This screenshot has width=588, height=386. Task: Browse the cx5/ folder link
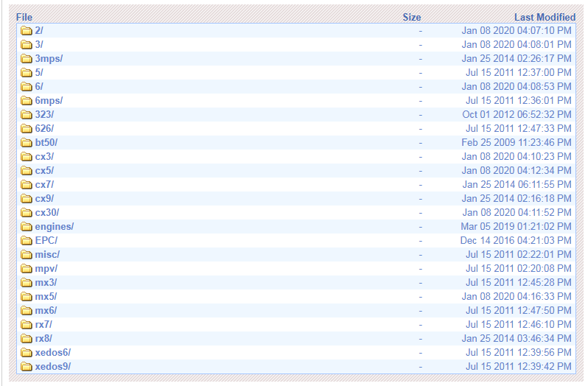(x=44, y=170)
